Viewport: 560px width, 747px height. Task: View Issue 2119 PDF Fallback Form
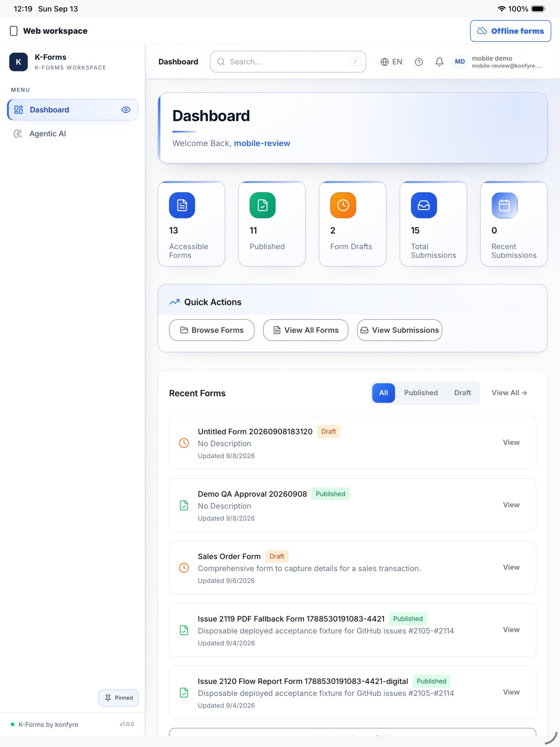[511, 630]
